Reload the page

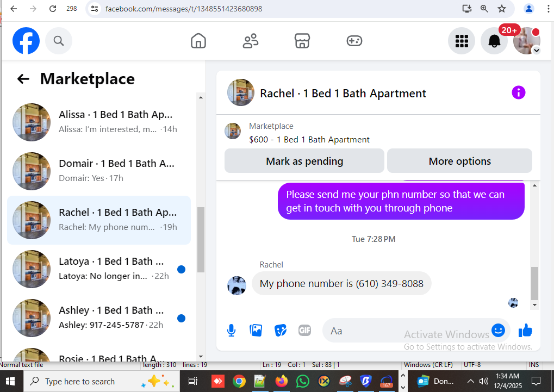53,9
